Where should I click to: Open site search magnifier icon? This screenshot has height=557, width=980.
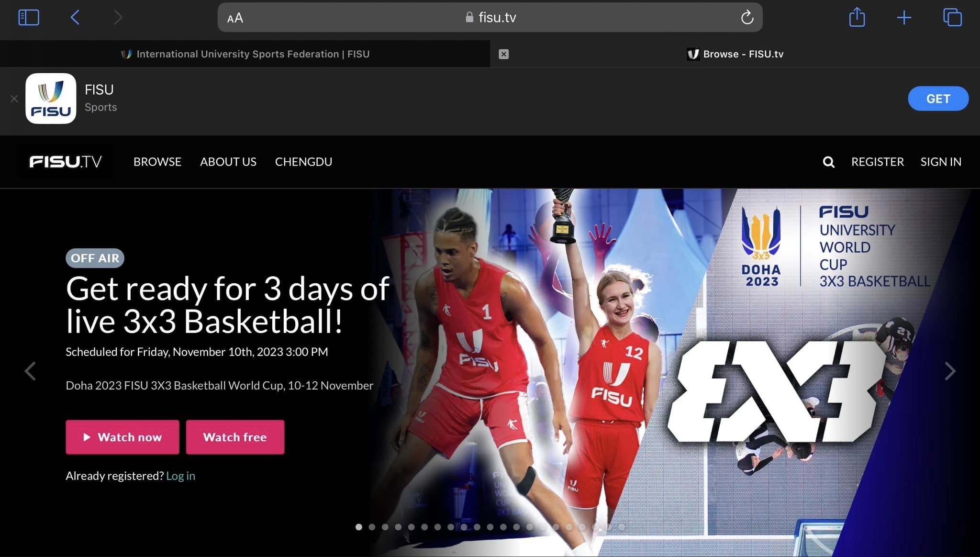(828, 162)
